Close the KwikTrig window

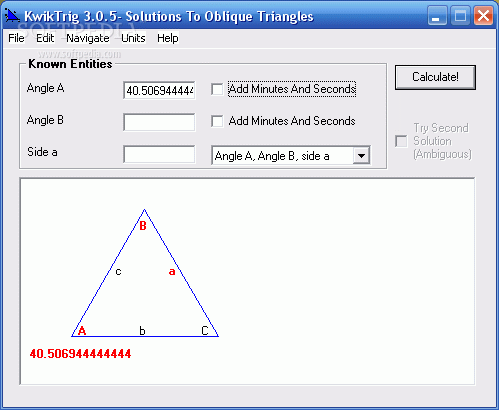(x=483, y=16)
